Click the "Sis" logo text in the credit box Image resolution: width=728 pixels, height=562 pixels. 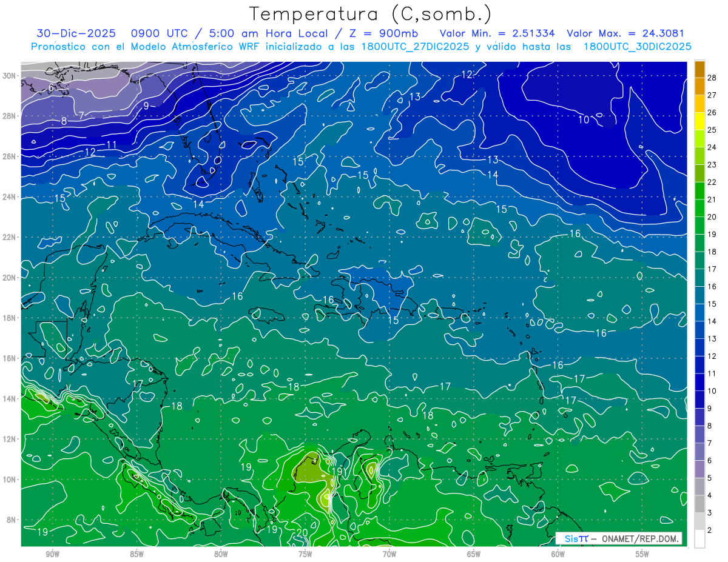pyautogui.click(x=572, y=539)
